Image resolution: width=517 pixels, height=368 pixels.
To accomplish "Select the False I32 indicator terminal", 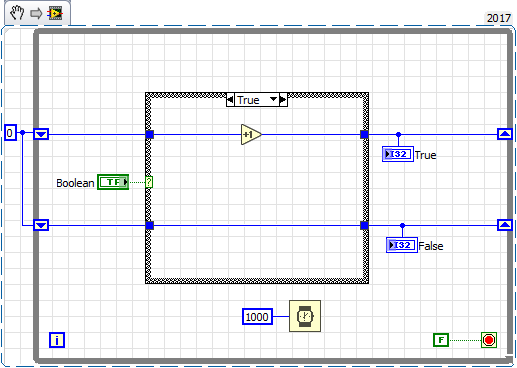I will click(402, 245).
